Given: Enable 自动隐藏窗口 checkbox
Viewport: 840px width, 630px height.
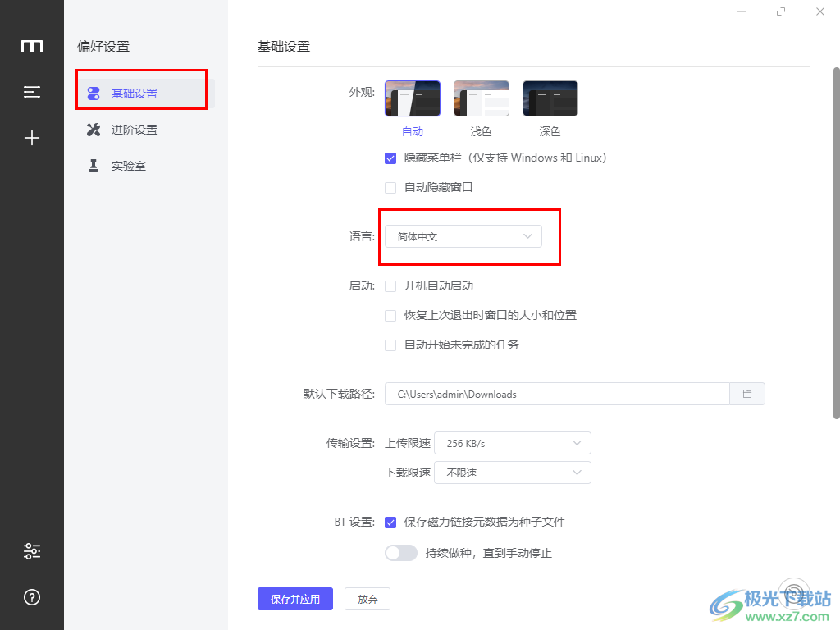Looking at the screenshot, I should coord(391,187).
